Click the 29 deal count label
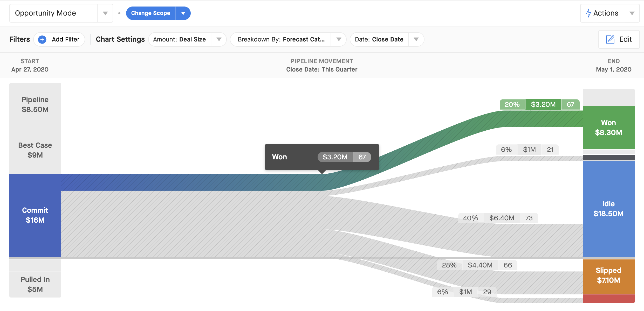The height and width of the screenshot is (311, 644). (x=487, y=292)
